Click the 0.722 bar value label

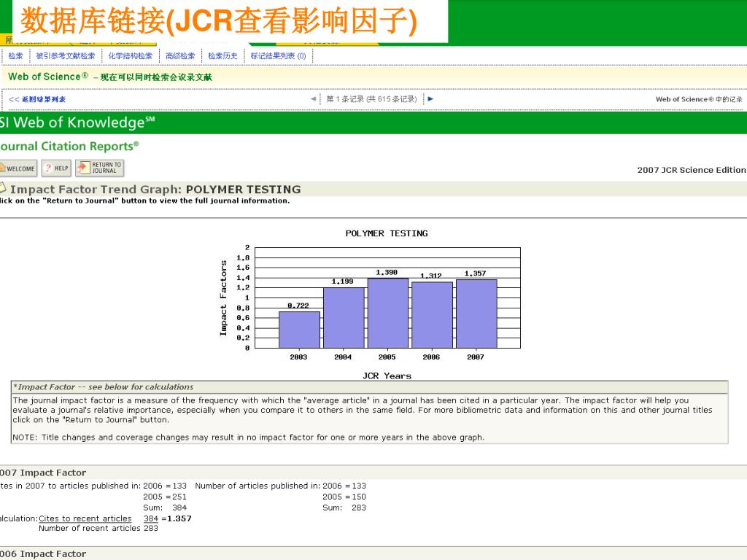298,306
